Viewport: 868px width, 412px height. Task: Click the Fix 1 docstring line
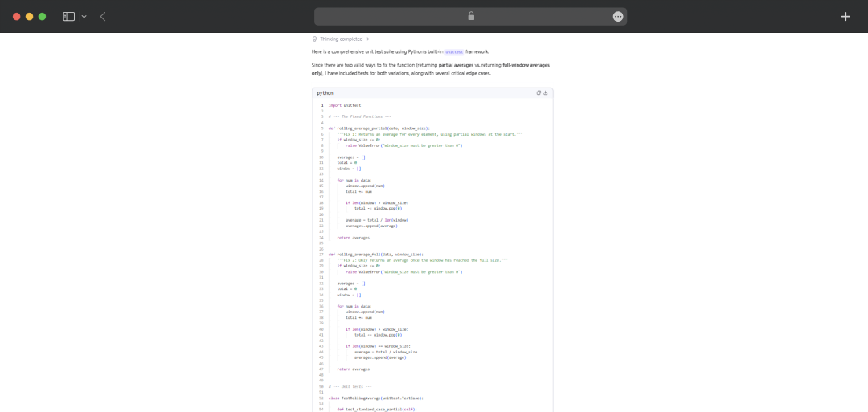[429, 134]
